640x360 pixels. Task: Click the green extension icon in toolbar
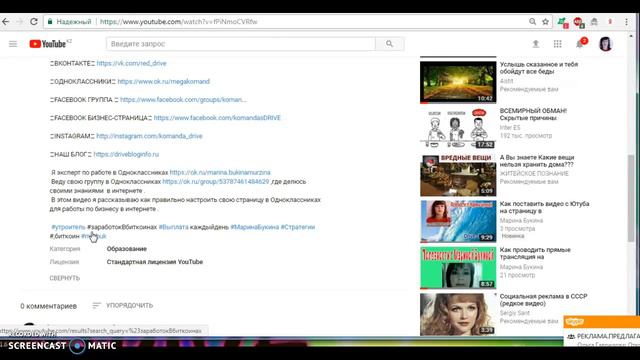[562, 22]
